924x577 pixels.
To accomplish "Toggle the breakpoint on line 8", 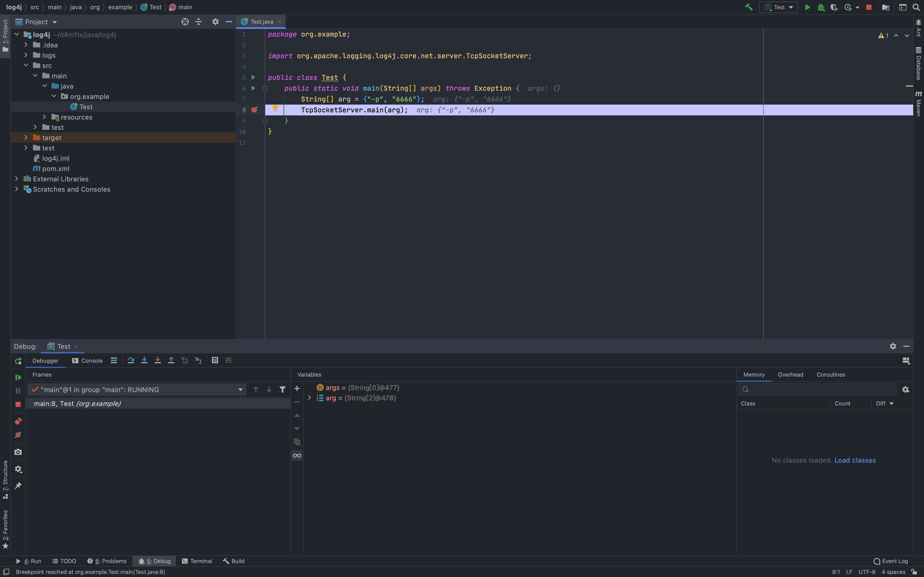I will [x=254, y=110].
